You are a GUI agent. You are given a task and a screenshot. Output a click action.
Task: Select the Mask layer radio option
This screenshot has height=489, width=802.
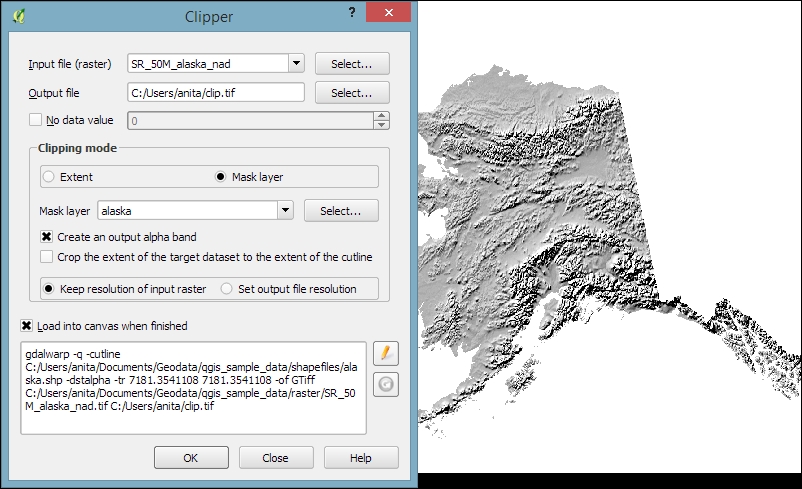point(220,177)
